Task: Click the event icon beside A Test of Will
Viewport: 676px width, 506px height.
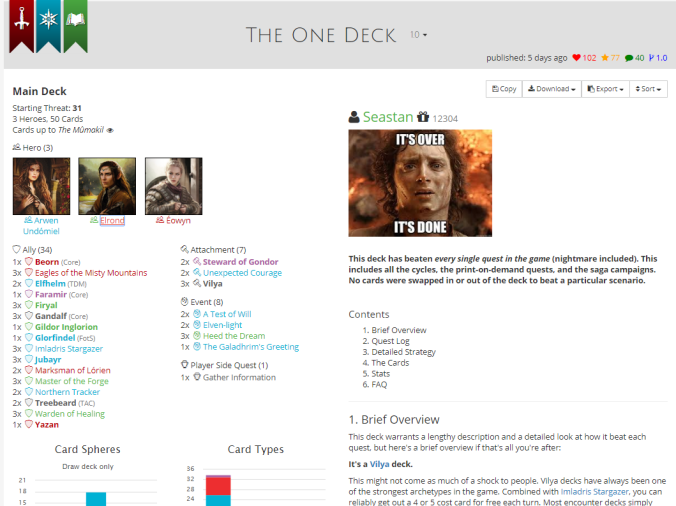Action: pos(197,314)
